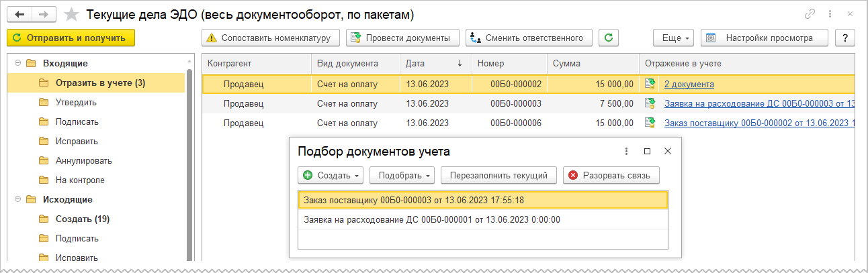
Task: Select the Утвердить folder
Action: [77, 103]
